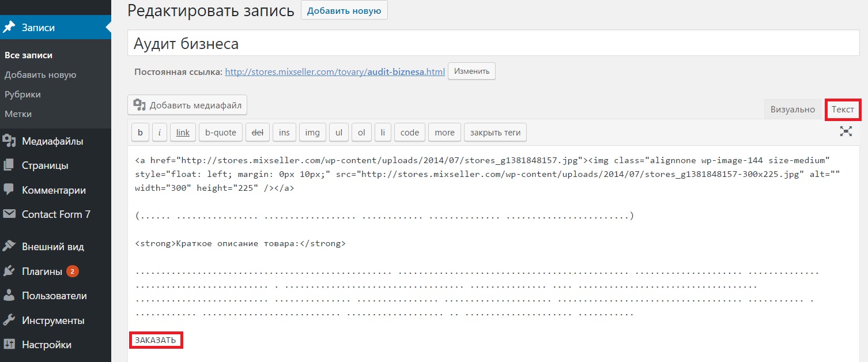The image size is (868, 362).
Task: Click the Добавить новую button near heading
Action: pos(344,11)
